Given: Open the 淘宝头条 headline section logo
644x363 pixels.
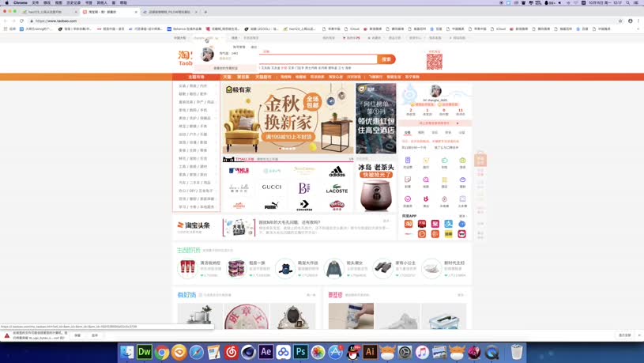Looking at the screenshot, I should (x=194, y=225).
